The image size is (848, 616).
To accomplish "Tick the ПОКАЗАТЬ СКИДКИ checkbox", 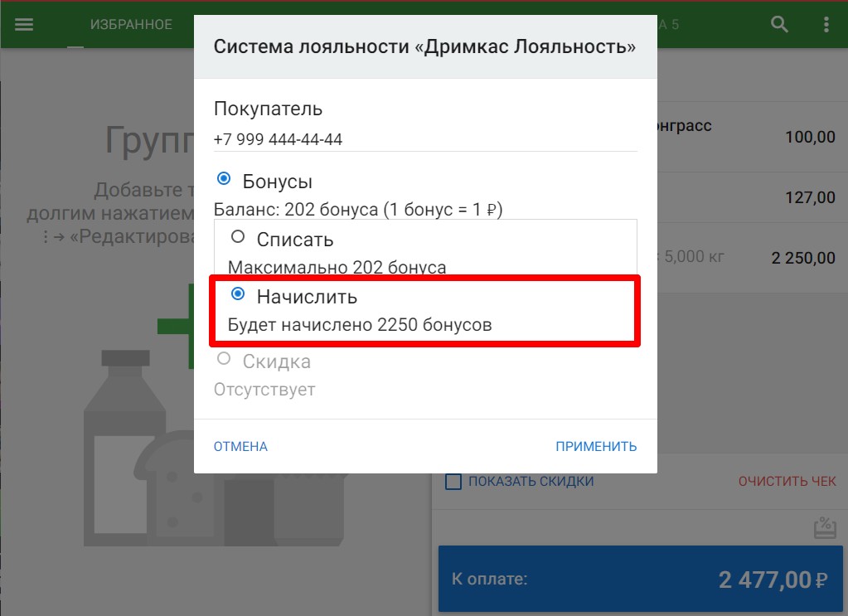I will pyautogui.click(x=453, y=482).
